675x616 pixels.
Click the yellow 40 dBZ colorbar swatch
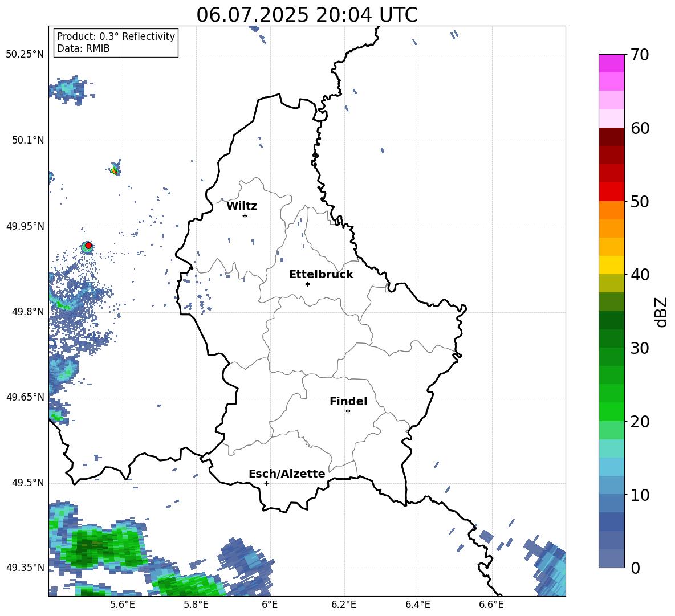click(x=611, y=265)
